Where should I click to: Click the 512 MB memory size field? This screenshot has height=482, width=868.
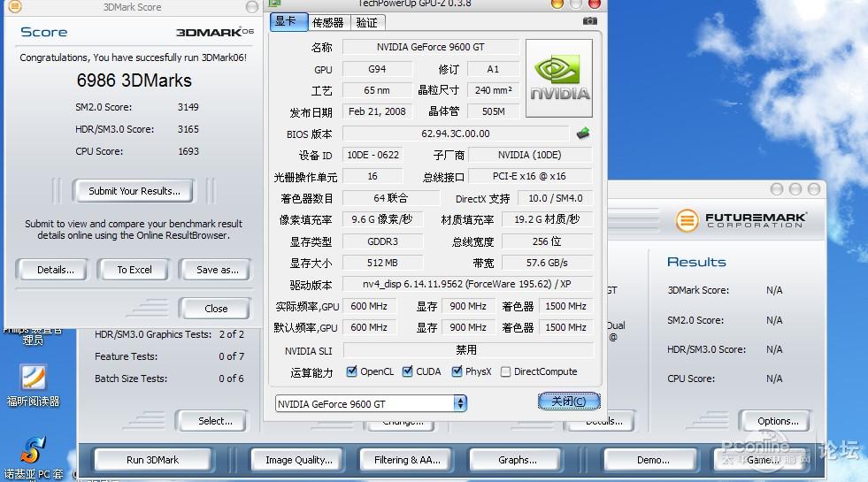pyautogui.click(x=382, y=263)
